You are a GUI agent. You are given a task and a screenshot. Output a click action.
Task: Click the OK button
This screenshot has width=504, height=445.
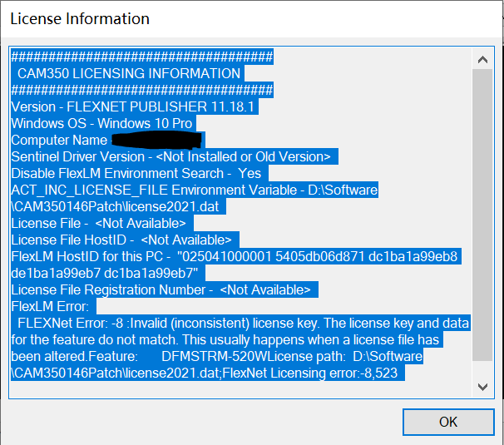[x=447, y=422]
